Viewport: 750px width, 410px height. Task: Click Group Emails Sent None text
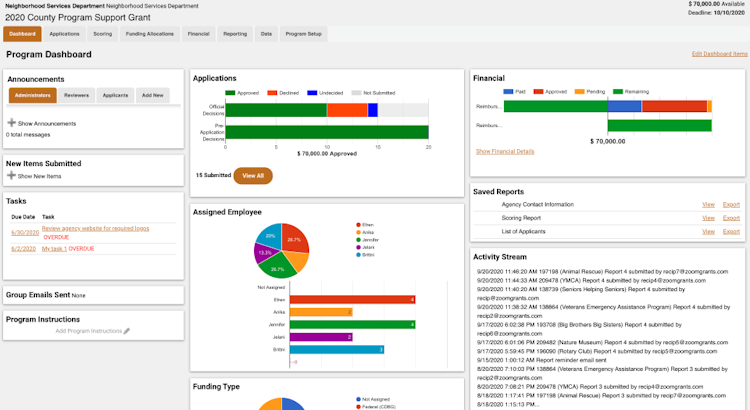[x=45, y=295]
